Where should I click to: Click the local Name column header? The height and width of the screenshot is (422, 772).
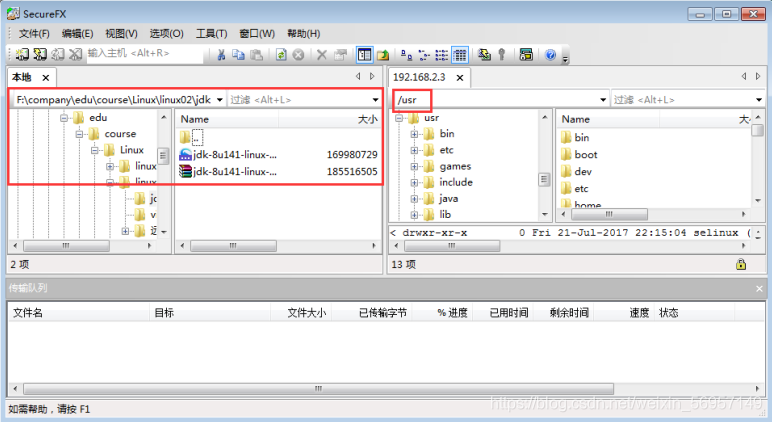point(227,119)
